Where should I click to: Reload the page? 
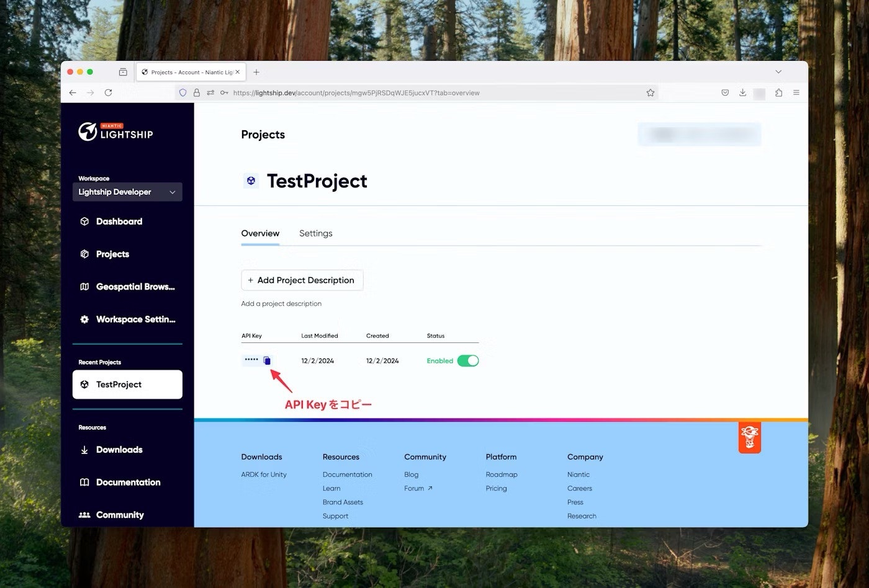(x=108, y=92)
